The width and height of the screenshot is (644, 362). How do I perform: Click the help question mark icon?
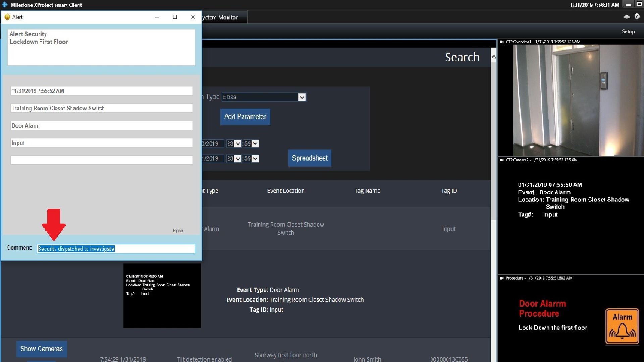(x=637, y=17)
